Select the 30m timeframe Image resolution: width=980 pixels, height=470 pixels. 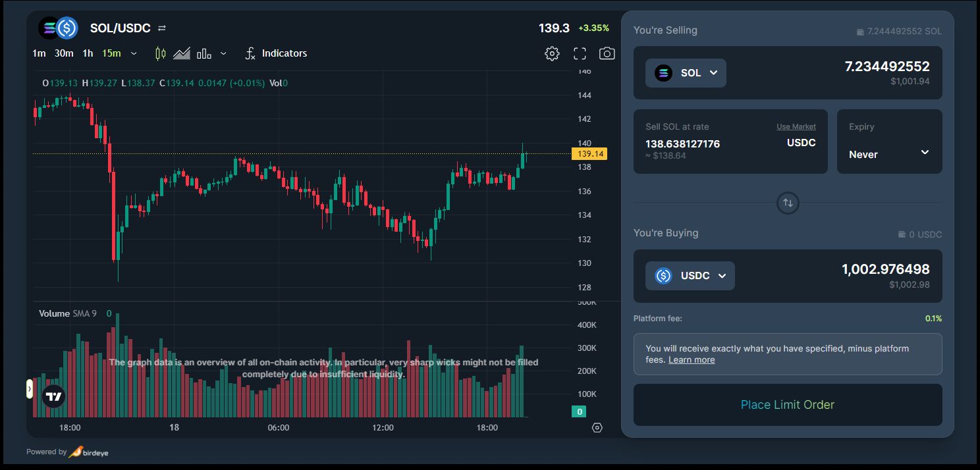(64, 53)
